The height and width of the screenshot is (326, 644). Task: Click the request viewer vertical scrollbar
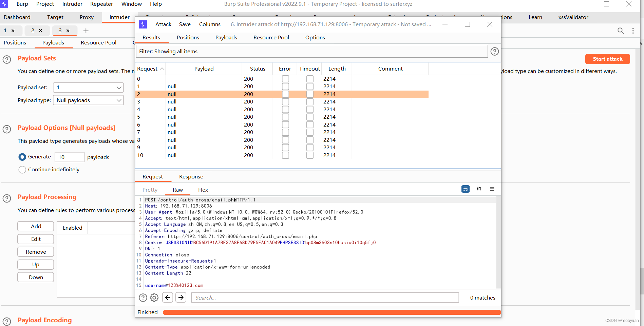pyautogui.click(x=498, y=242)
